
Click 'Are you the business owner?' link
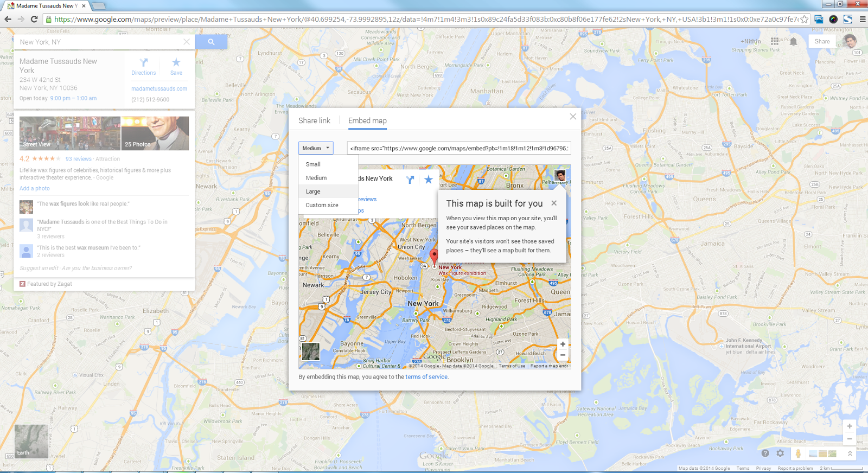click(x=97, y=268)
